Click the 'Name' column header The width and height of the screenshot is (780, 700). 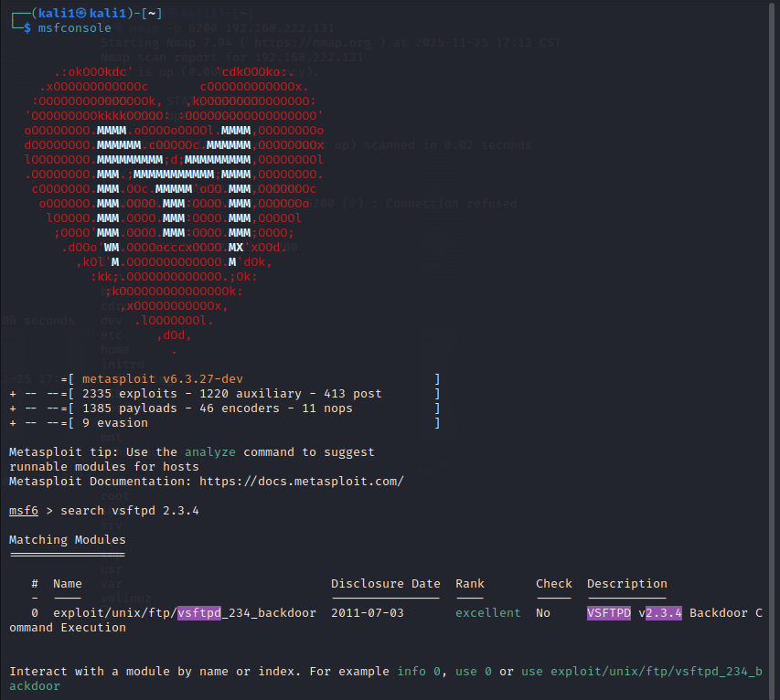tap(67, 584)
